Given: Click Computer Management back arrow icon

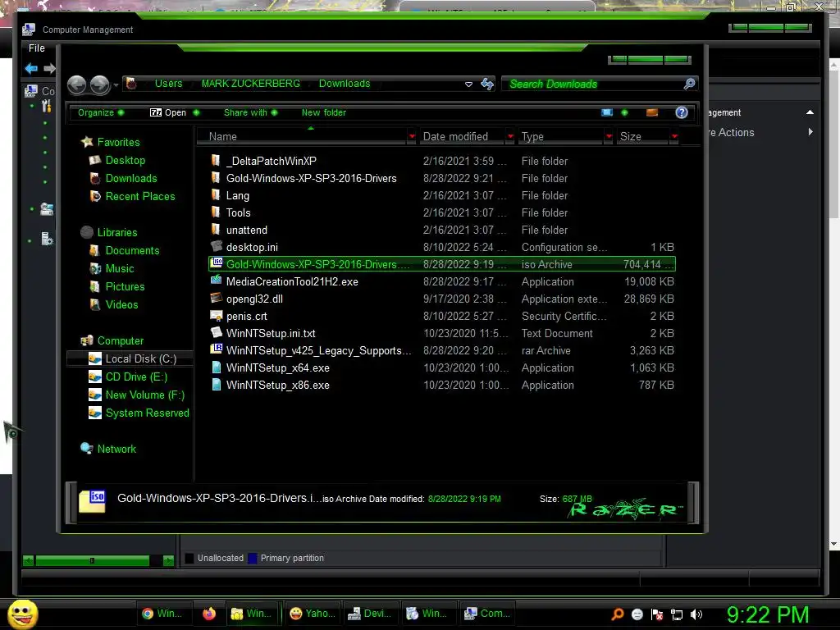Looking at the screenshot, I should coord(31,68).
